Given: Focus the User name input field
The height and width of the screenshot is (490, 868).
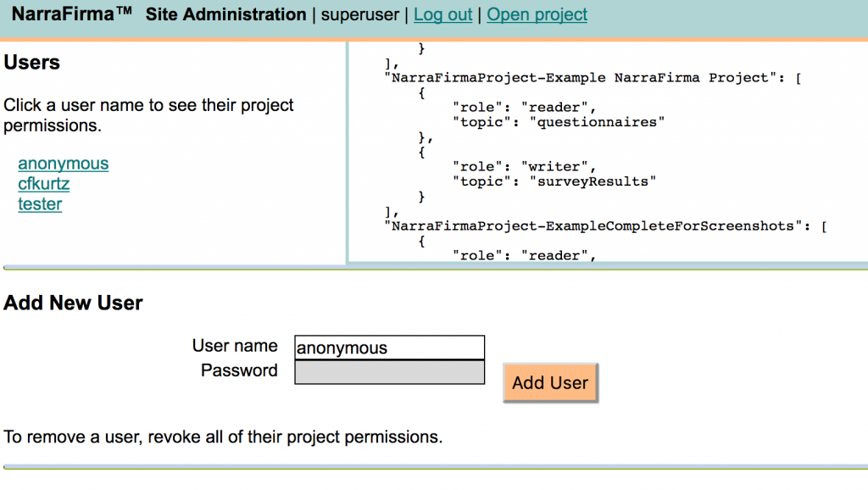Looking at the screenshot, I should coord(389,348).
